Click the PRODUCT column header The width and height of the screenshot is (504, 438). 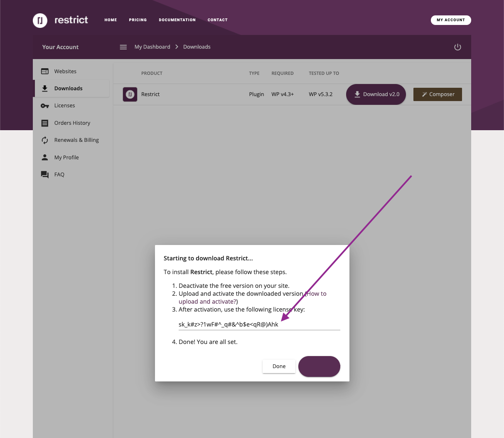click(152, 73)
